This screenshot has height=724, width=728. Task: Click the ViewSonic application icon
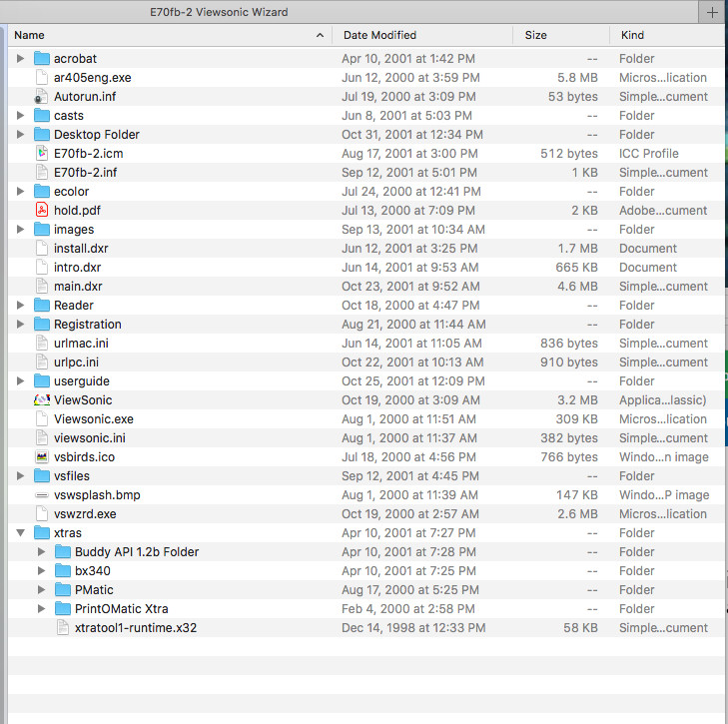pos(42,399)
